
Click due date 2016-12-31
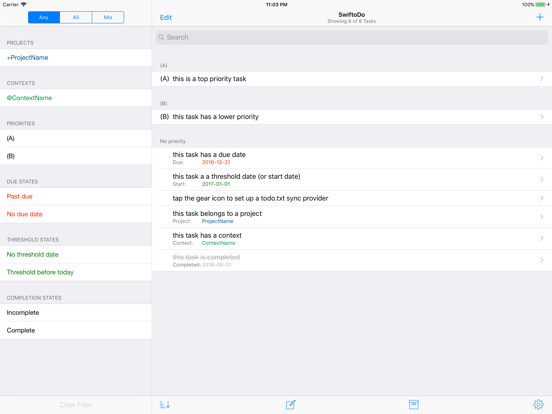[216, 162]
